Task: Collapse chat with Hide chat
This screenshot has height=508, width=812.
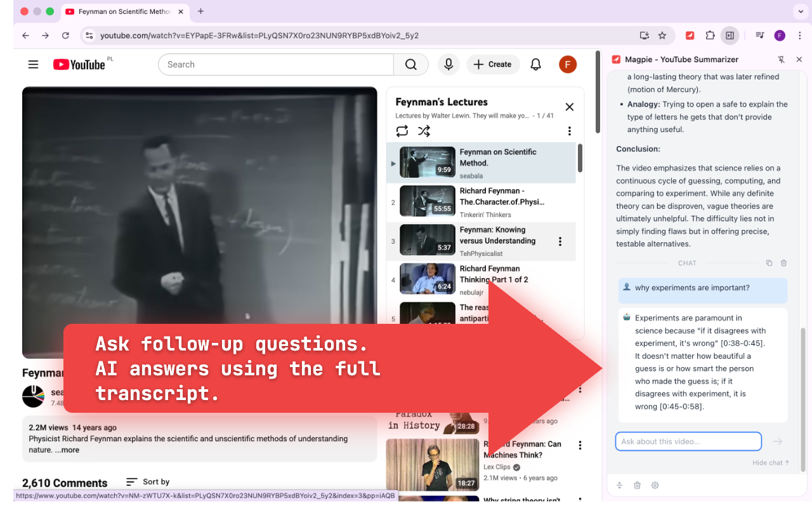Action: (x=771, y=463)
